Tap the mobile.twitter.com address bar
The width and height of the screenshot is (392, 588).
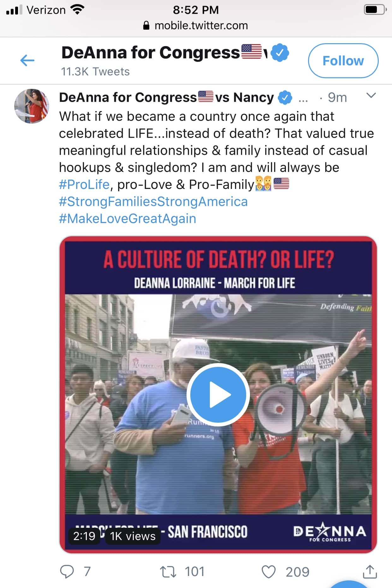(201, 26)
